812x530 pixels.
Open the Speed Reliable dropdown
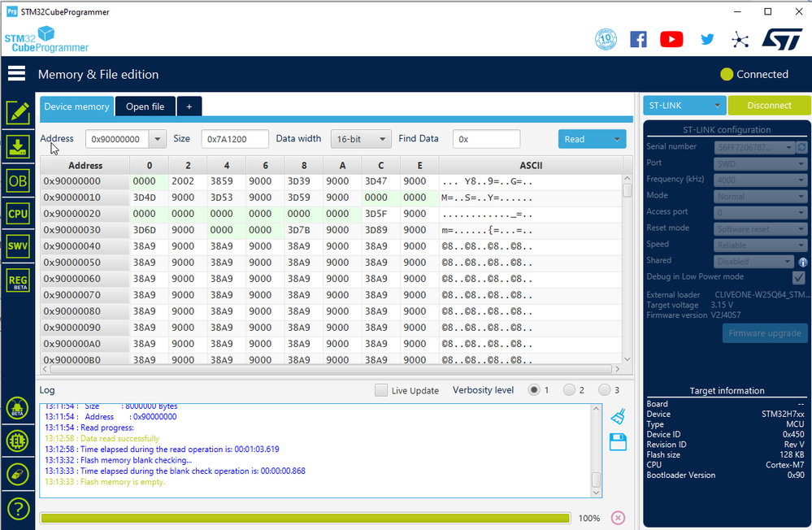[x=760, y=245]
